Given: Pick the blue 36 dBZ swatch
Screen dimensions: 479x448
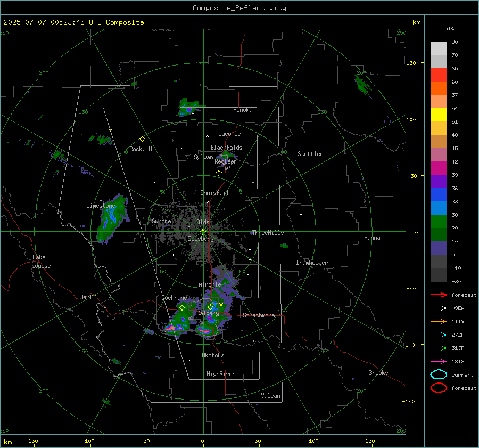Looking at the screenshot, I should 439,195.
